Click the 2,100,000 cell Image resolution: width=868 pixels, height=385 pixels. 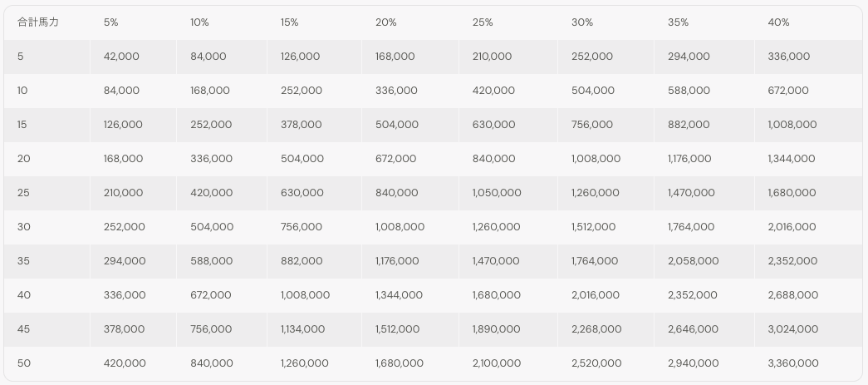[497, 363]
